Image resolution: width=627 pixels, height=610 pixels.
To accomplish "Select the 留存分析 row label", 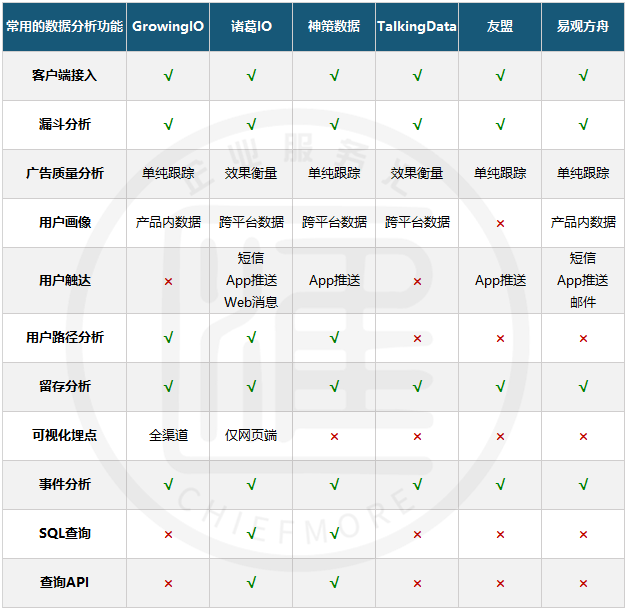I will click(x=64, y=386).
